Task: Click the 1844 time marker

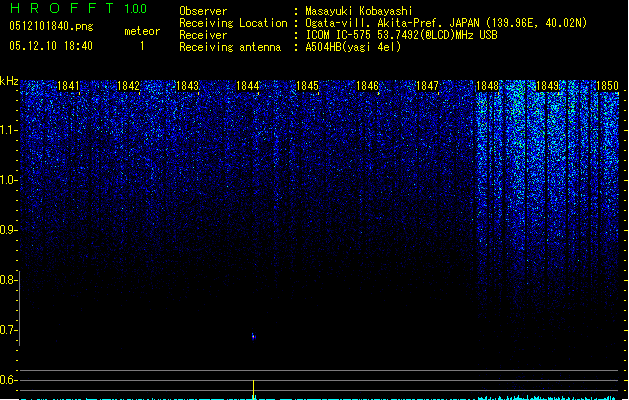Action: [248, 86]
